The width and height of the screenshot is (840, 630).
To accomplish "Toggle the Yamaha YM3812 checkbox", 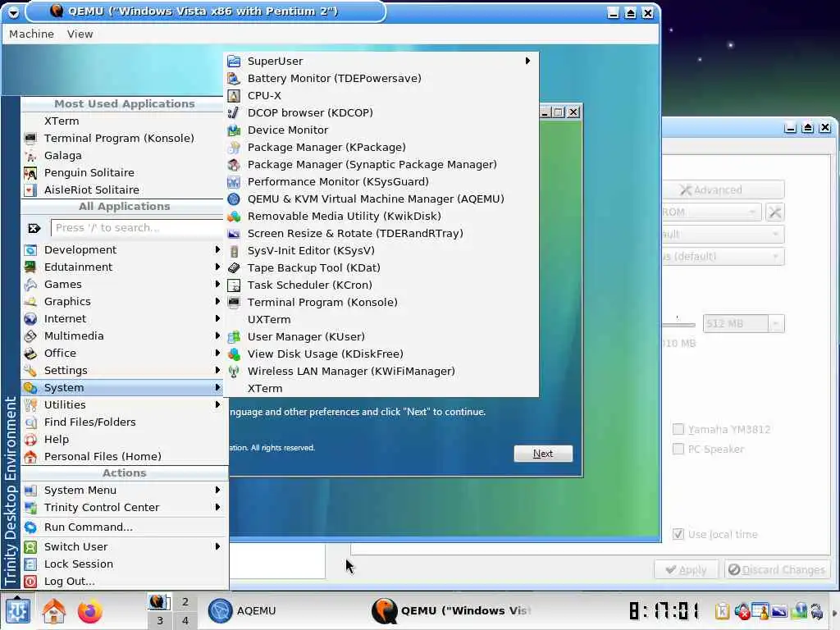I will pyautogui.click(x=678, y=429).
